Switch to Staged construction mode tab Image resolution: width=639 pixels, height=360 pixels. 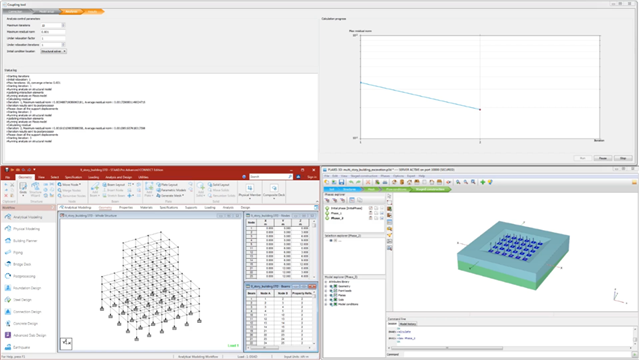point(430,189)
